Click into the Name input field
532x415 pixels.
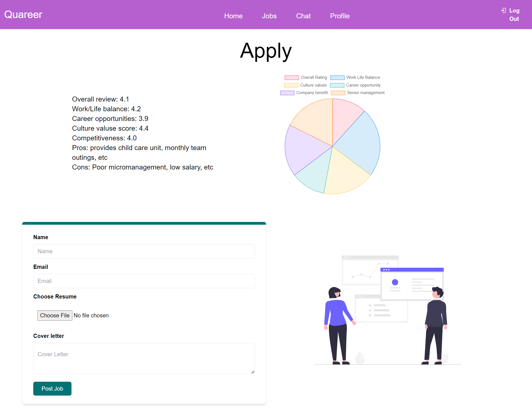[144, 251]
